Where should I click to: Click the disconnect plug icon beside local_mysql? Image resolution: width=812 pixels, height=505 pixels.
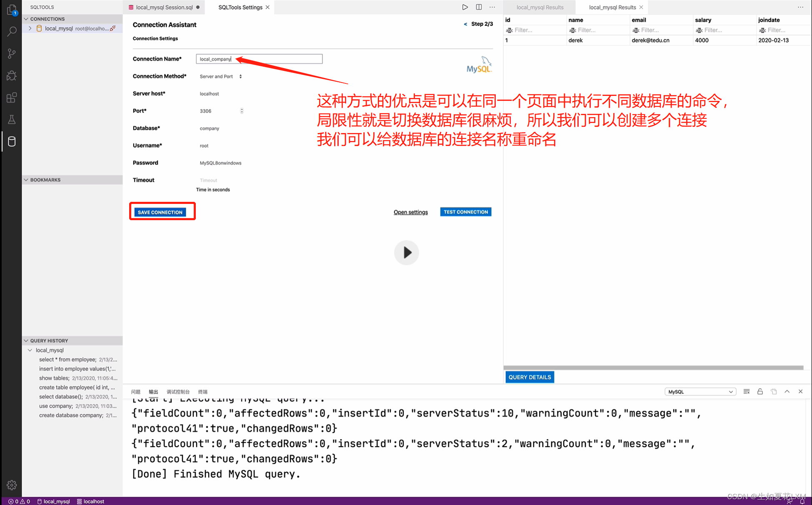(x=112, y=28)
